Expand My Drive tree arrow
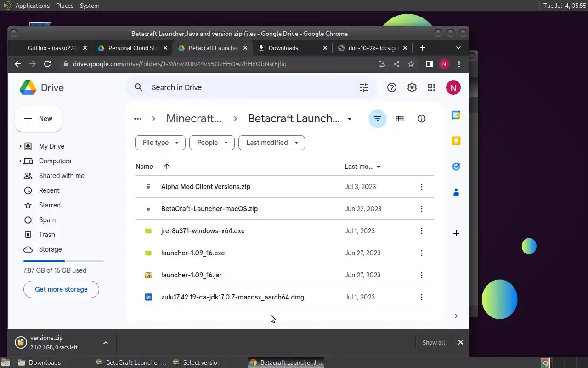This screenshot has width=588, height=368. 20,146
